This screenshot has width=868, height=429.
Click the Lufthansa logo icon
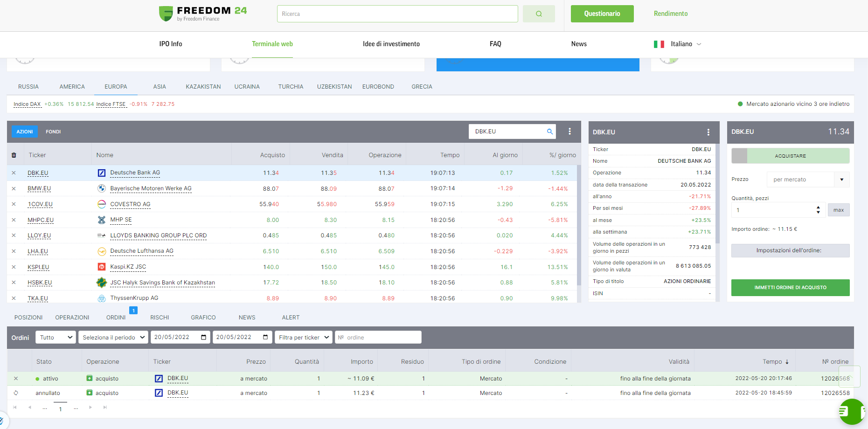point(102,251)
